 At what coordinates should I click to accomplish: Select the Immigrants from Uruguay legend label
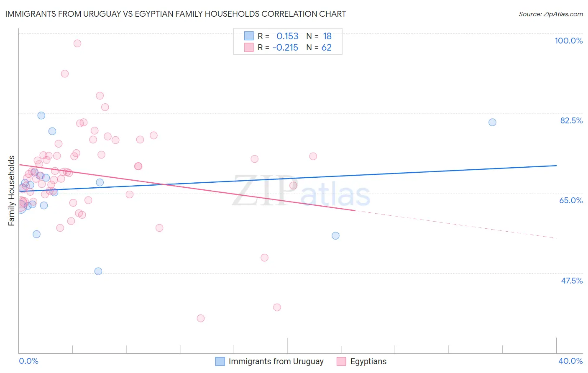[x=276, y=361]
